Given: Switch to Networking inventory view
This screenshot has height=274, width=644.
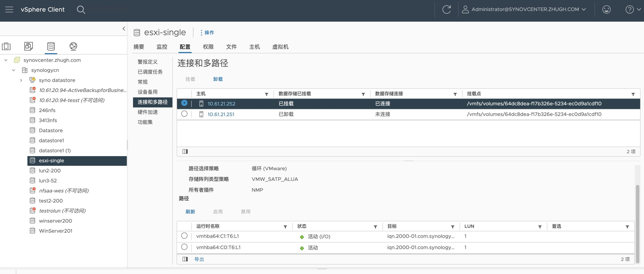Looking at the screenshot, I should (x=73, y=46).
